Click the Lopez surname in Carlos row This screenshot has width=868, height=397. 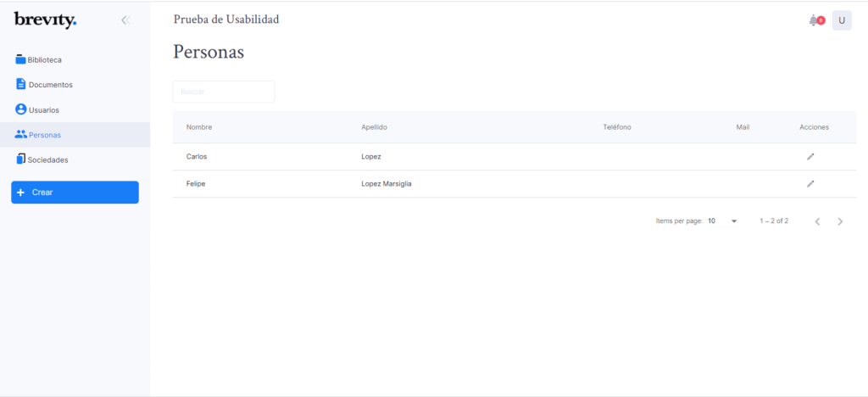371,157
